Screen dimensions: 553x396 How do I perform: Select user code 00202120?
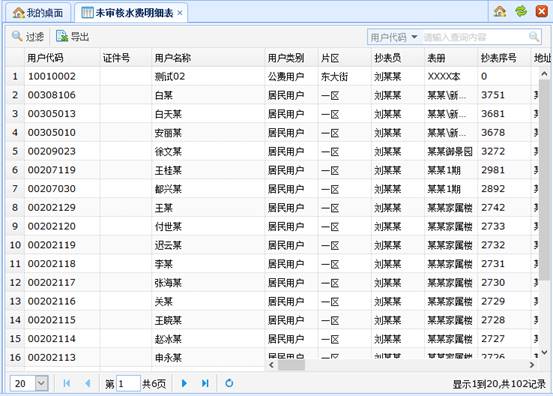tap(51, 226)
